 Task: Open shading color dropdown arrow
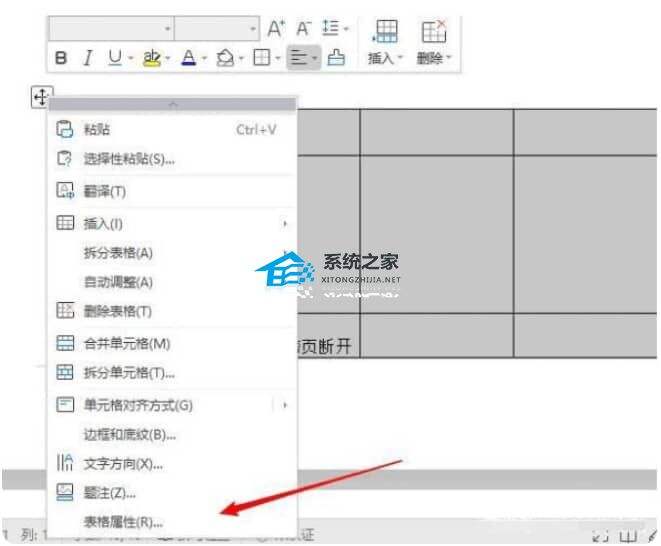(241, 58)
